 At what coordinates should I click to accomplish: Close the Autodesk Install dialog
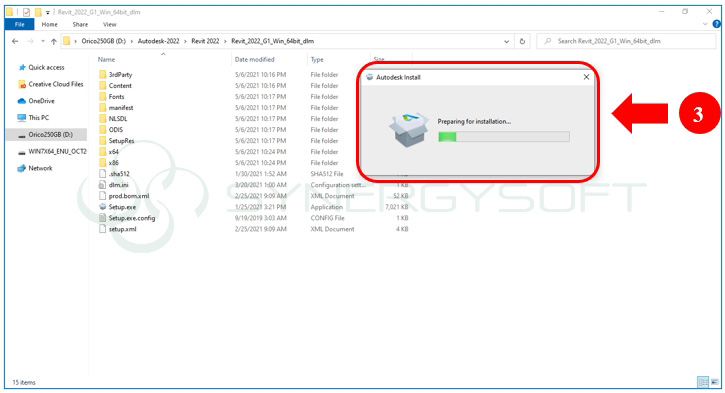click(x=586, y=77)
